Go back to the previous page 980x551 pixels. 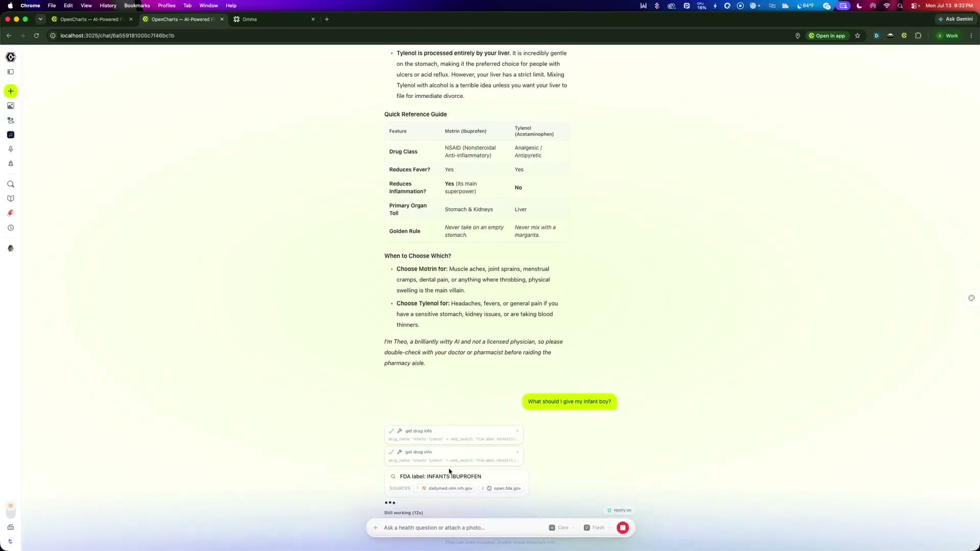coord(9,36)
